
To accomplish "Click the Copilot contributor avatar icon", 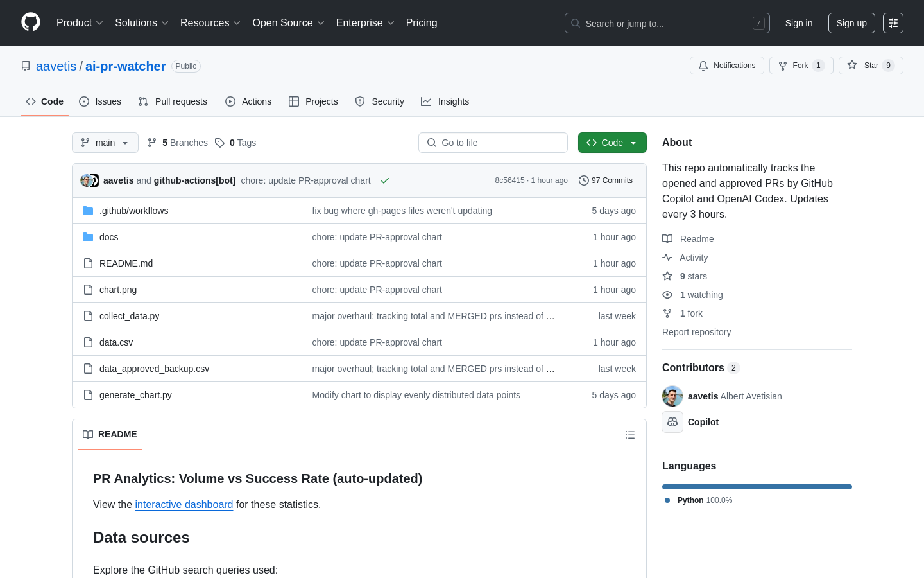I will pyautogui.click(x=672, y=422).
